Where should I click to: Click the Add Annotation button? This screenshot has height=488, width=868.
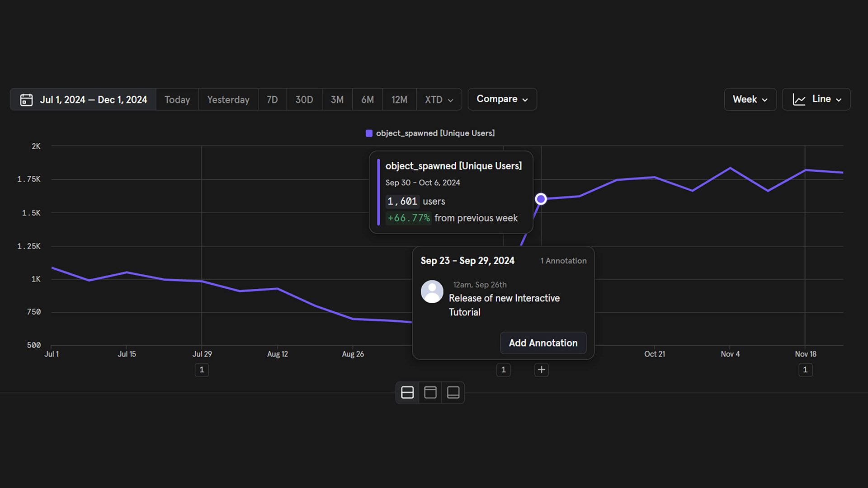pyautogui.click(x=543, y=343)
